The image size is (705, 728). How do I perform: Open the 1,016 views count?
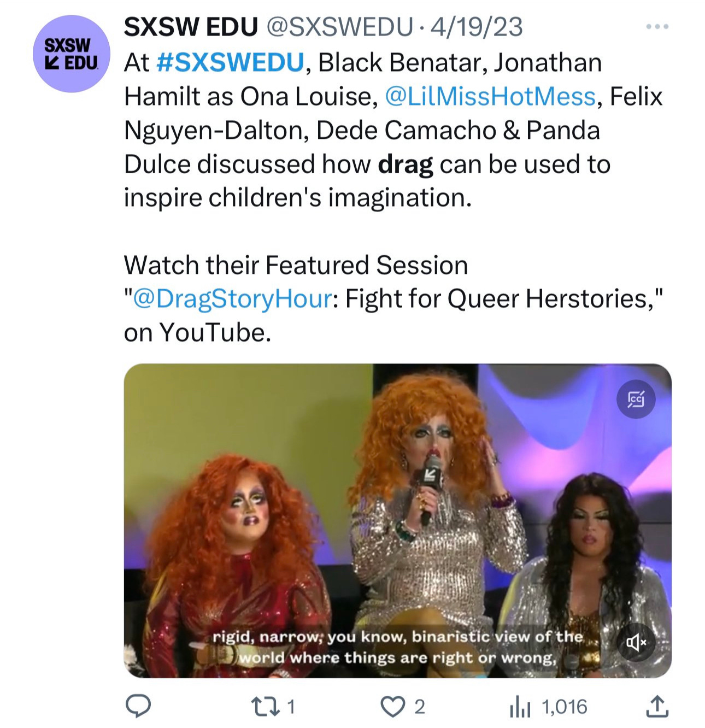click(565, 707)
